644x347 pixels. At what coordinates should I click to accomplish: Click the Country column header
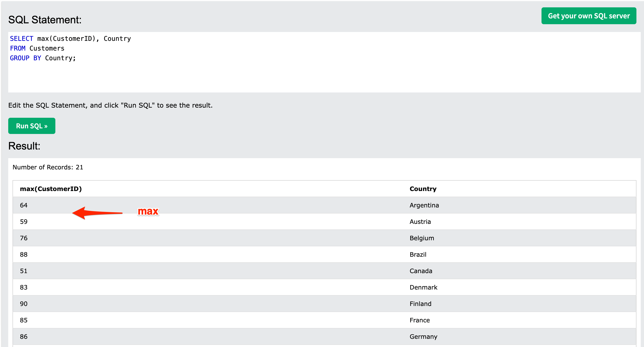point(423,189)
